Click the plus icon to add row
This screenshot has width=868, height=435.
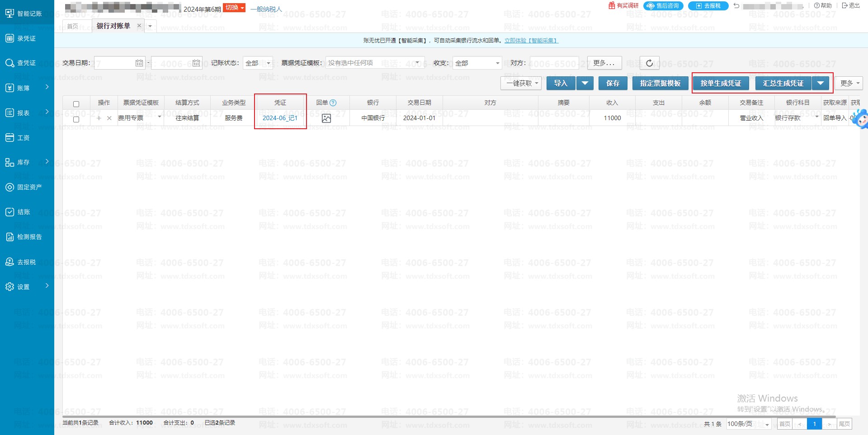99,118
